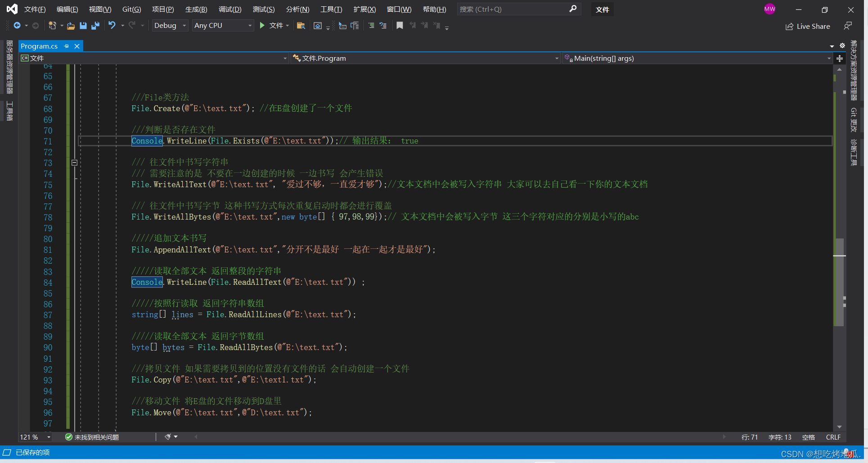Image resolution: width=868 pixels, height=463 pixels.
Task: Open the 文件.Program class dropdown
Action: [426, 58]
